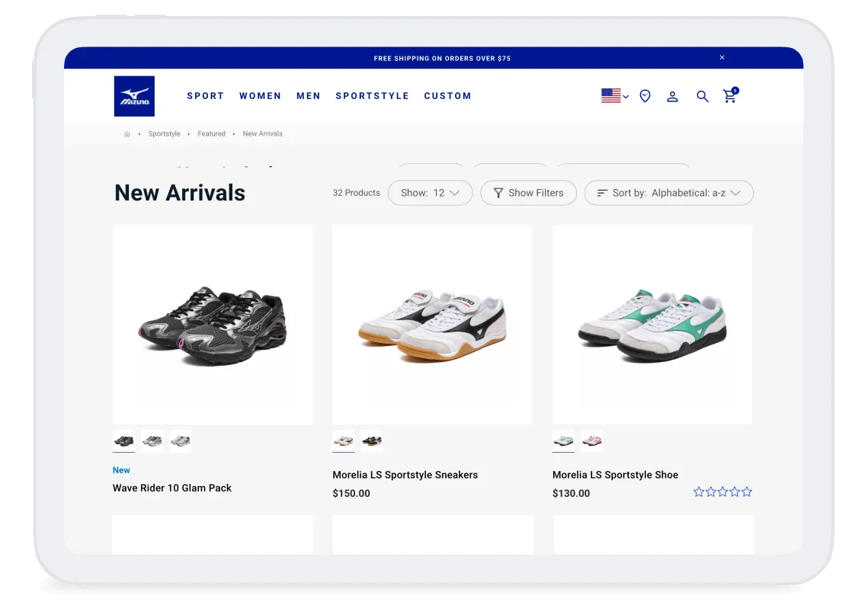Select Wave Rider black color variant

pos(123,441)
